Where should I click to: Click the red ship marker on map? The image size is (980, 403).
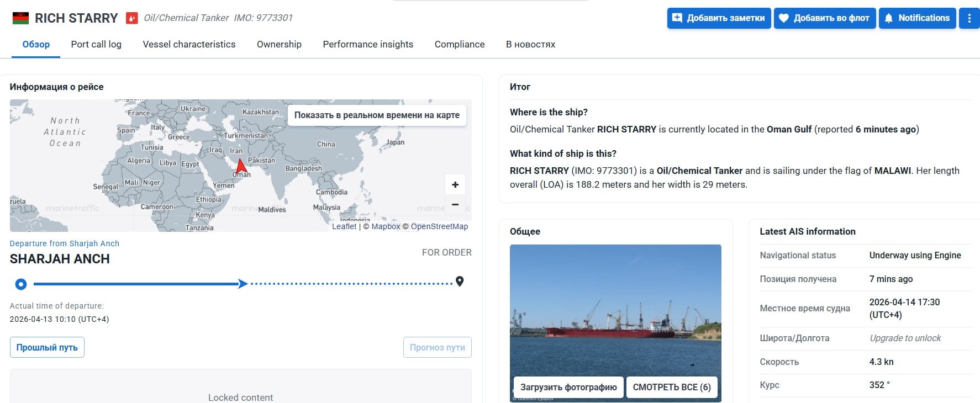[x=241, y=166]
